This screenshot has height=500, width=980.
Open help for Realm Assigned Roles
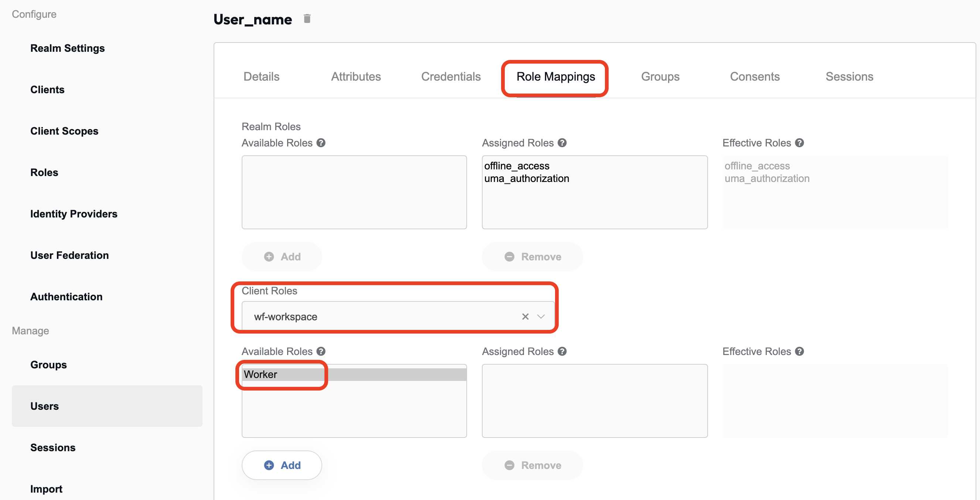coord(562,143)
